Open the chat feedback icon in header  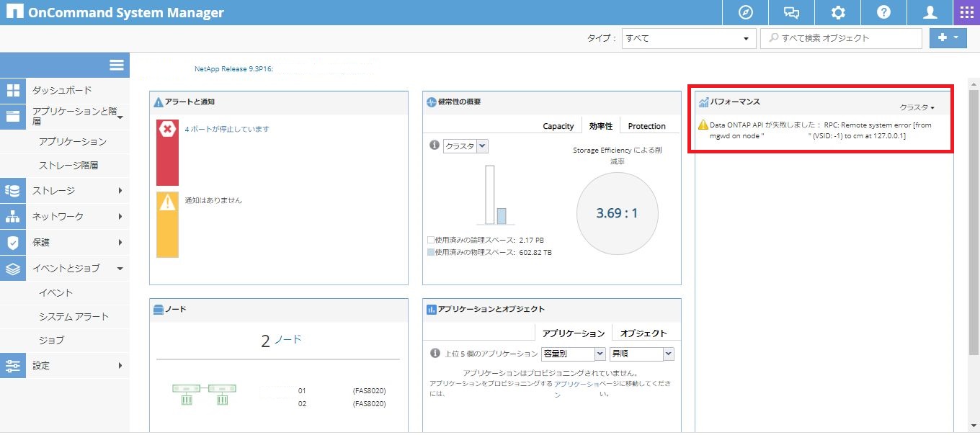792,13
